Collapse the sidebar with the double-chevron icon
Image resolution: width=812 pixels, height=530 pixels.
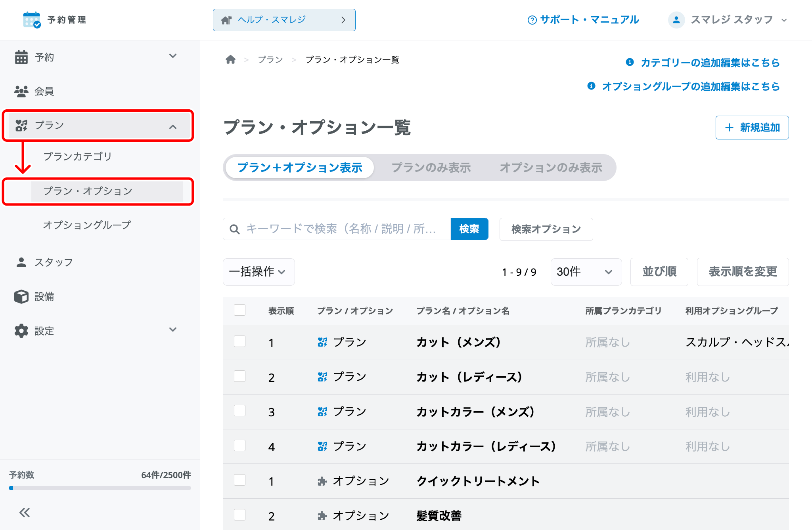click(x=25, y=513)
